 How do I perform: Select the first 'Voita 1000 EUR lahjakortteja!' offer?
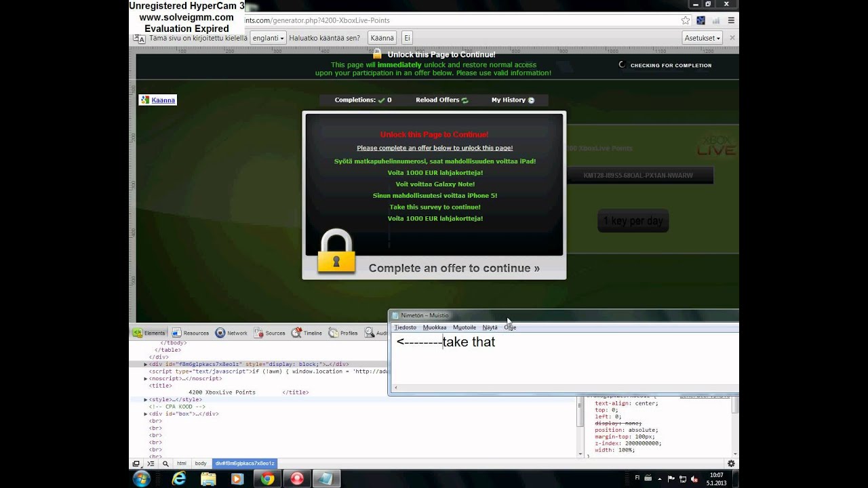[435, 173]
